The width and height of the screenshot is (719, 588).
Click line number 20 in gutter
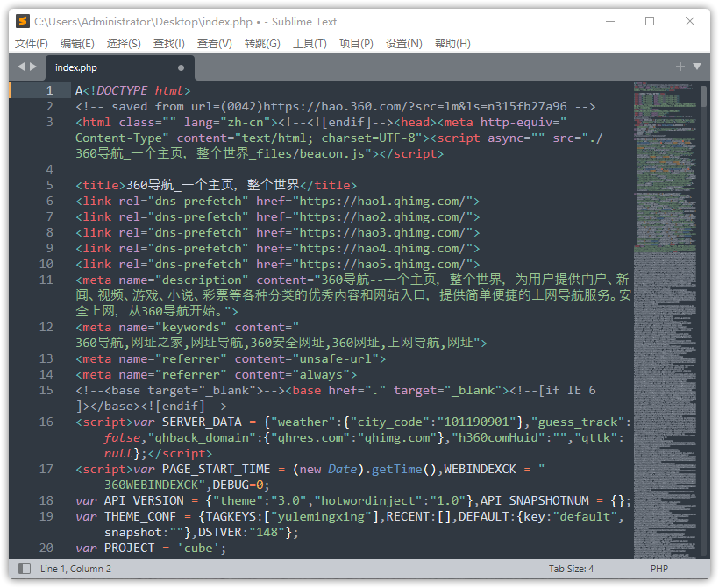[x=46, y=548]
